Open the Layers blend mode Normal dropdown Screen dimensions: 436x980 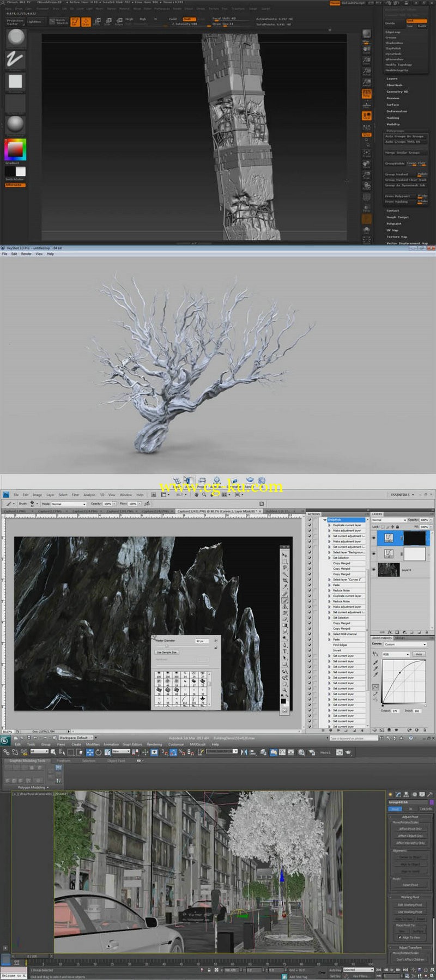click(x=389, y=520)
